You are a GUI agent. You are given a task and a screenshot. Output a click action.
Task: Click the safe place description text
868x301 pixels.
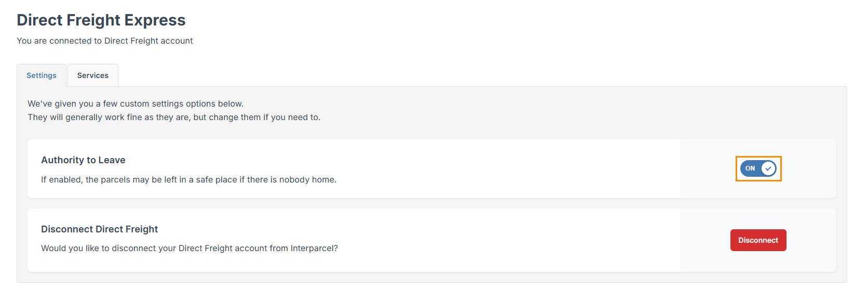(x=188, y=179)
